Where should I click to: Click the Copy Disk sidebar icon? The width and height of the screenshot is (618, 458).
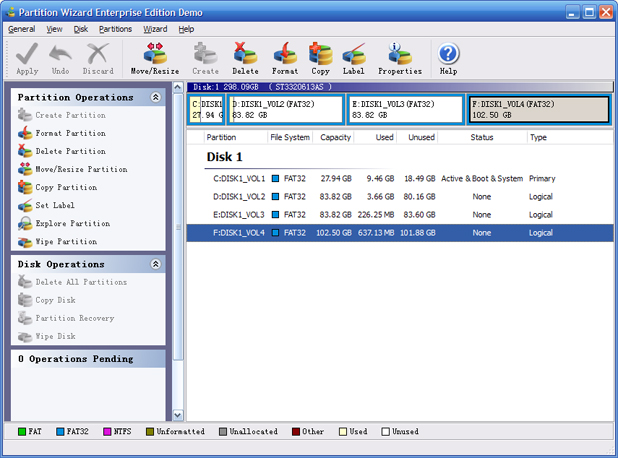click(x=25, y=300)
